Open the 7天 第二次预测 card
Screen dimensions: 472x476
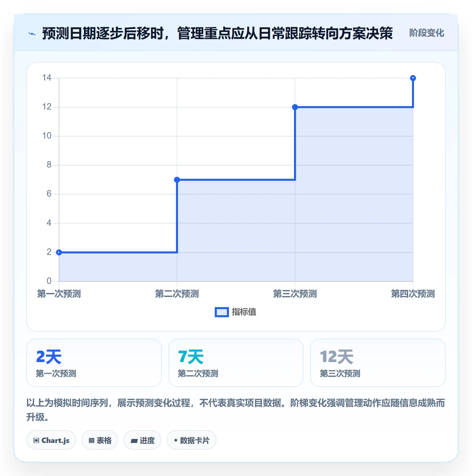click(236, 363)
